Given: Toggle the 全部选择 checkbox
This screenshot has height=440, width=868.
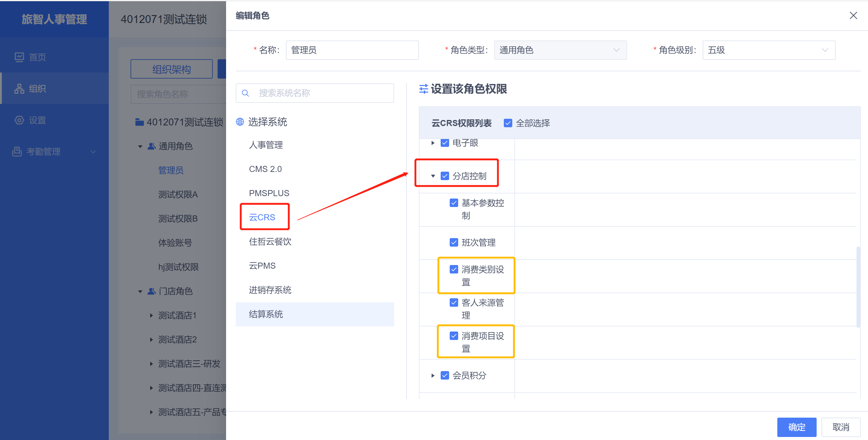Looking at the screenshot, I should click(508, 123).
